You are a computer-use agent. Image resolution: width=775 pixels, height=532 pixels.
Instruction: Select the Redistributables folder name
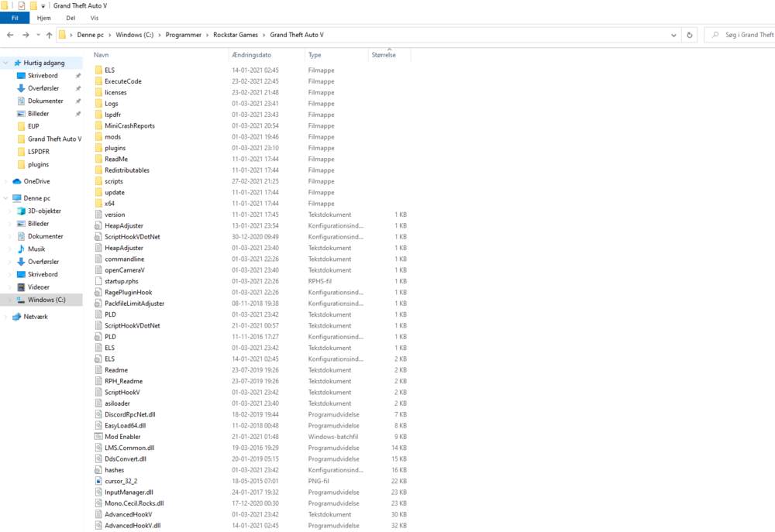127,170
